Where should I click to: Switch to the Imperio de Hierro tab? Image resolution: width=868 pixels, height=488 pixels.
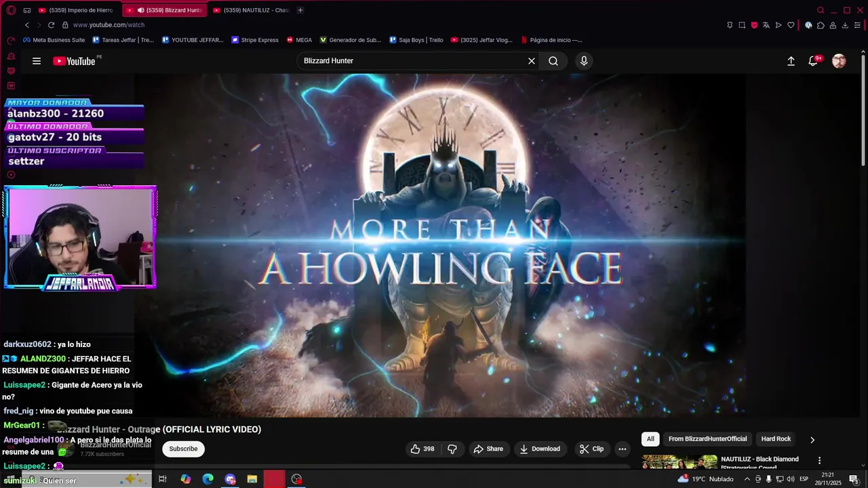77,10
